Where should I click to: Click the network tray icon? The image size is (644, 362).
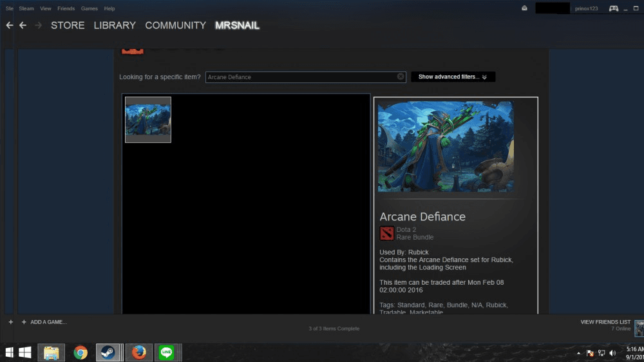coord(601,353)
